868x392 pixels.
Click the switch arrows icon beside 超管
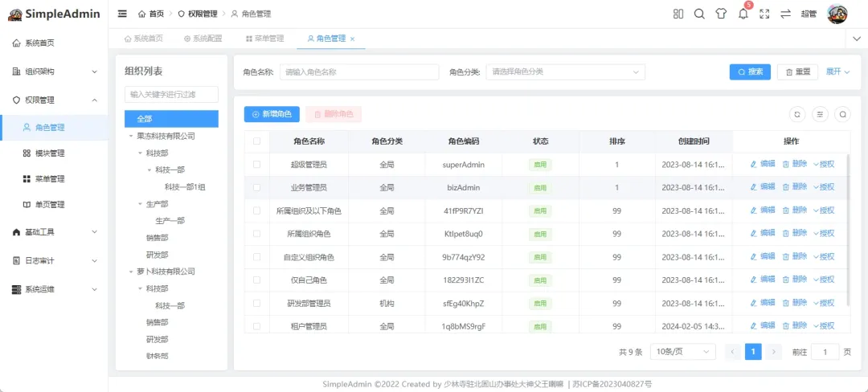[786, 14]
